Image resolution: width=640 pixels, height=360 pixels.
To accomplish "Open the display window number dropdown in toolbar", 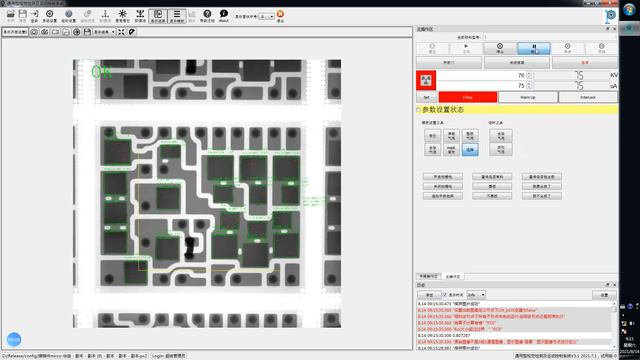I will tap(267, 16).
